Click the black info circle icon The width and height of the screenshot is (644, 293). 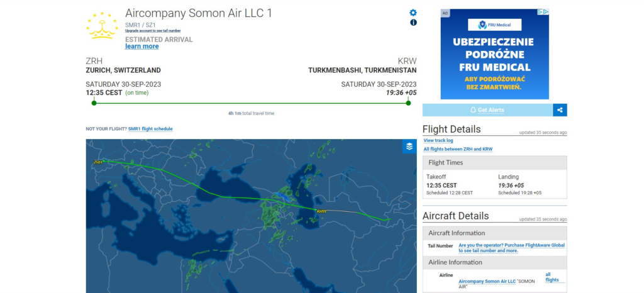click(413, 23)
